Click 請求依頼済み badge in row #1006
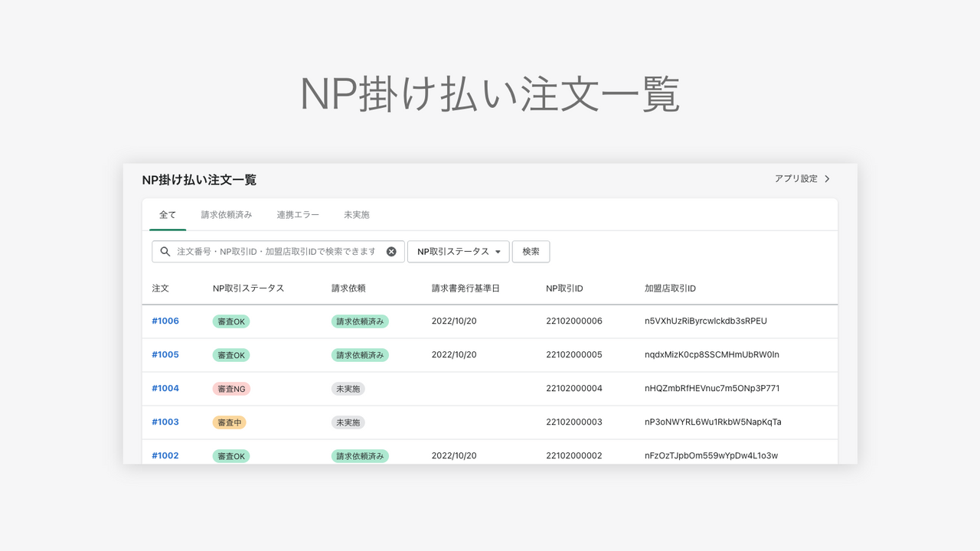The width and height of the screenshot is (980, 551). coord(360,321)
